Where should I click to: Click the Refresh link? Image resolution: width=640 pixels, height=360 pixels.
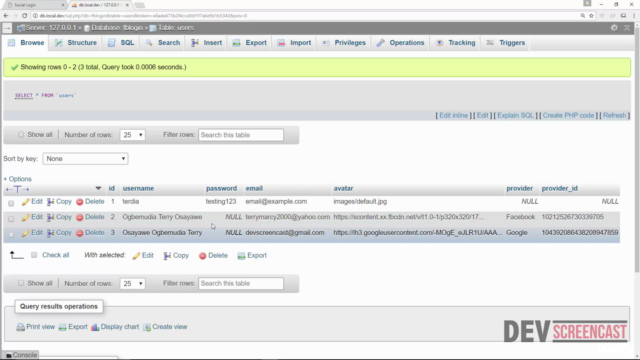pos(614,116)
